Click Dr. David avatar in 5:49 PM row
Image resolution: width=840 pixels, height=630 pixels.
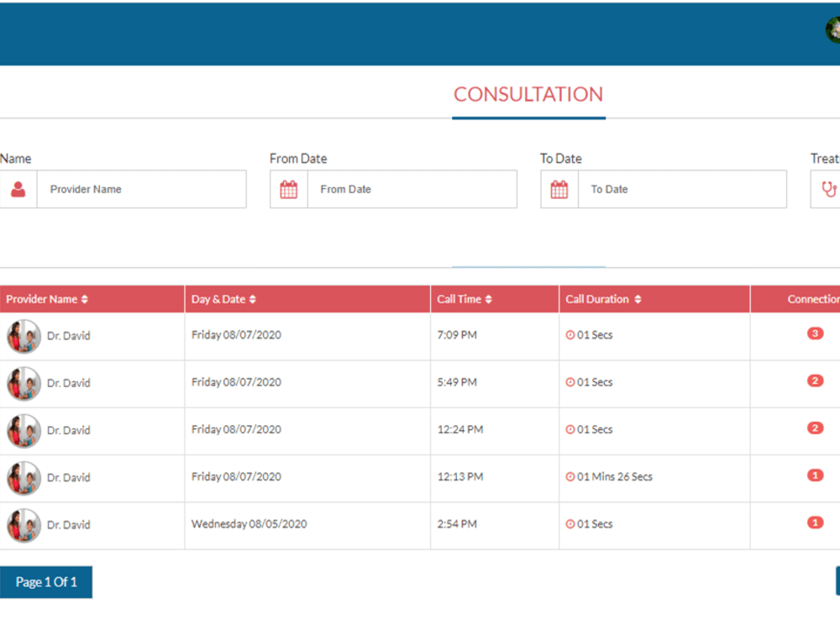(x=24, y=384)
